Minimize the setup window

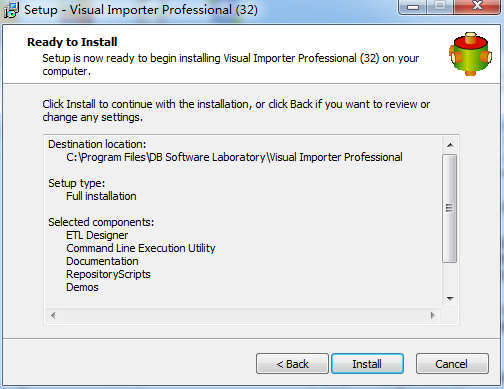[x=413, y=7]
